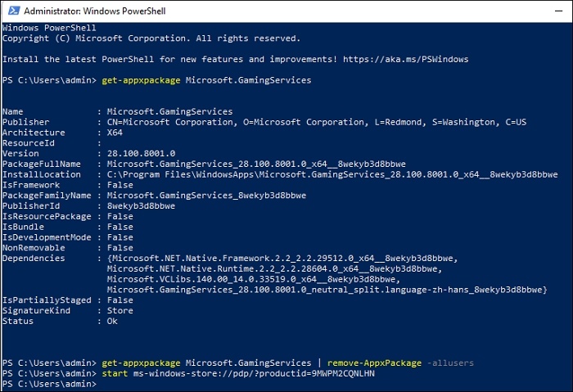Click the empty prompt on the last line
573x392 pixels.
click(102, 384)
